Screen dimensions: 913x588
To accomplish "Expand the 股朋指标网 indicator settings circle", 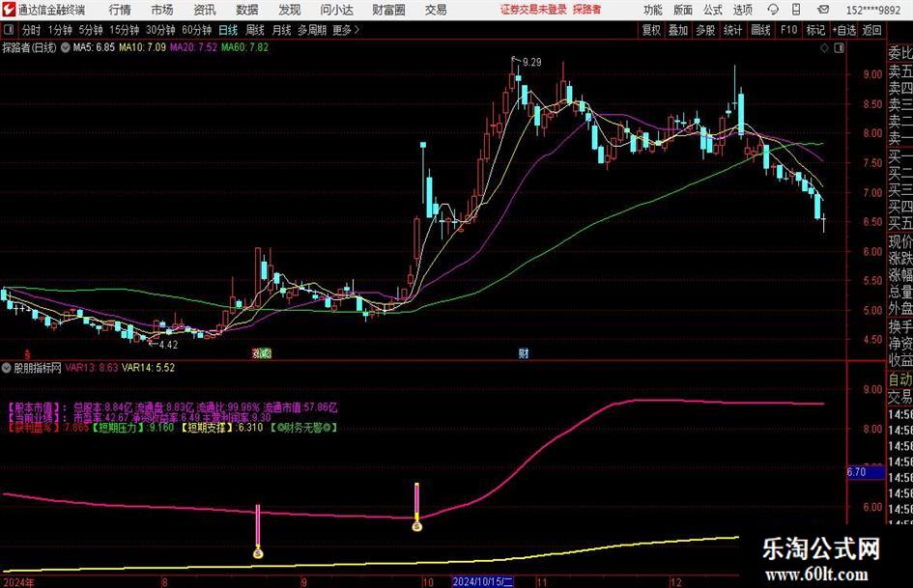I will point(7,368).
